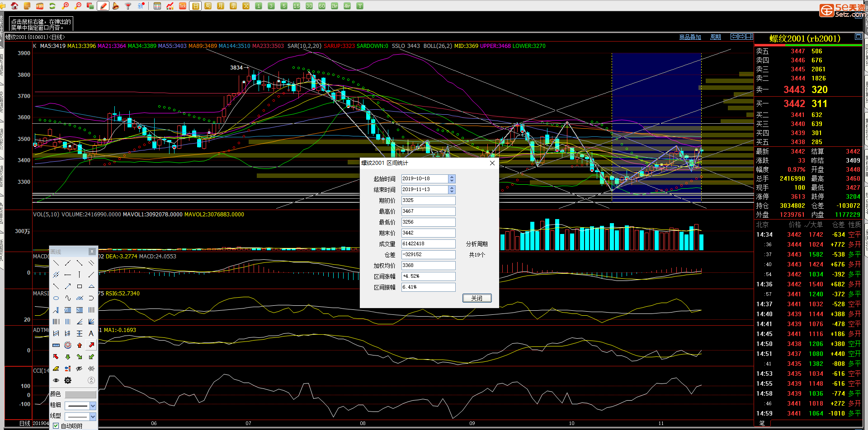Open the alert bell icon
The height and width of the screenshot is (430, 868).
tap(116, 6)
